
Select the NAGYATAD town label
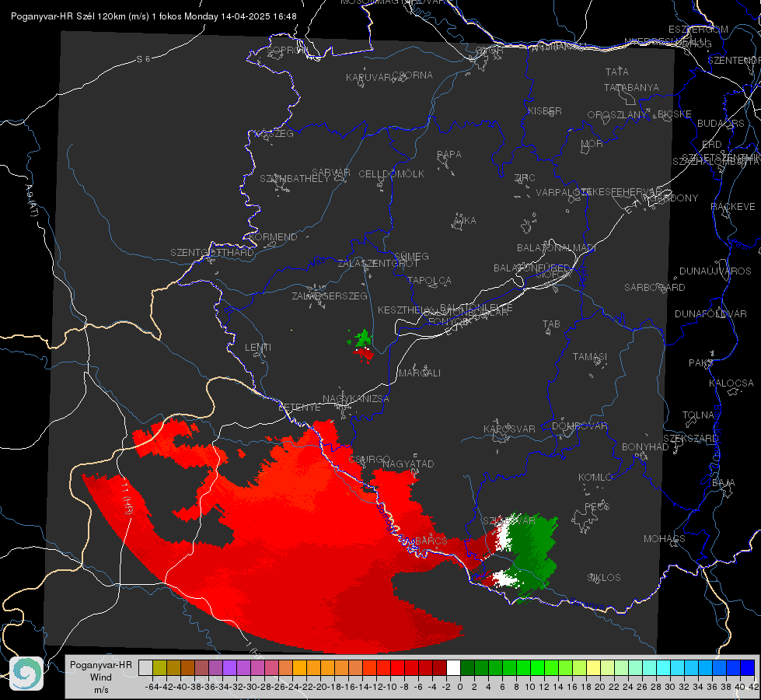click(x=408, y=464)
